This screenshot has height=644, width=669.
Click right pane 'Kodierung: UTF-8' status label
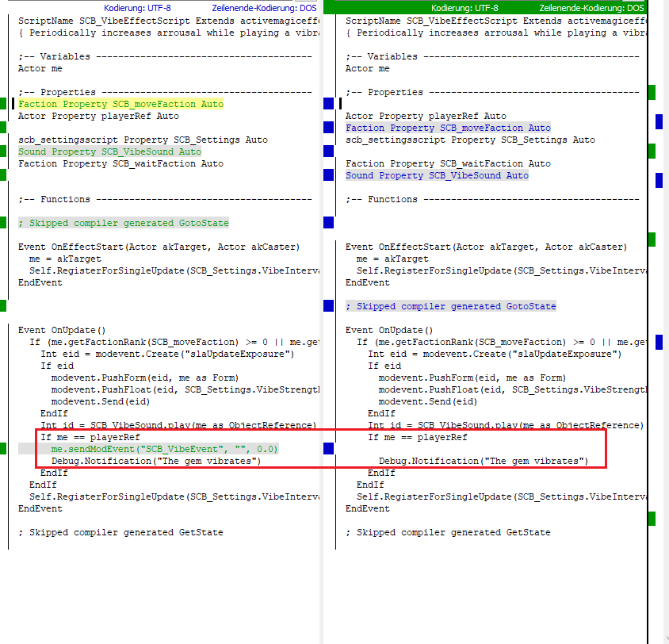464,8
